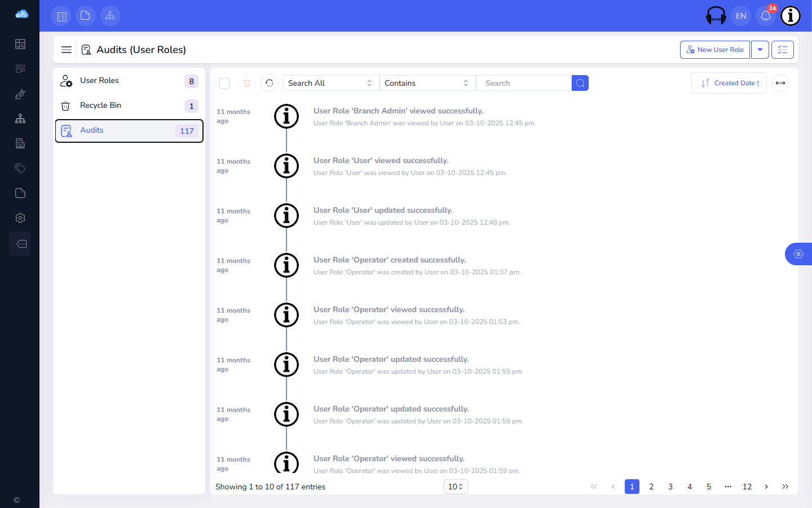Viewport: 812px width, 508px height.
Task: Open the Search All dropdown
Action: click(x=331, y=83)
